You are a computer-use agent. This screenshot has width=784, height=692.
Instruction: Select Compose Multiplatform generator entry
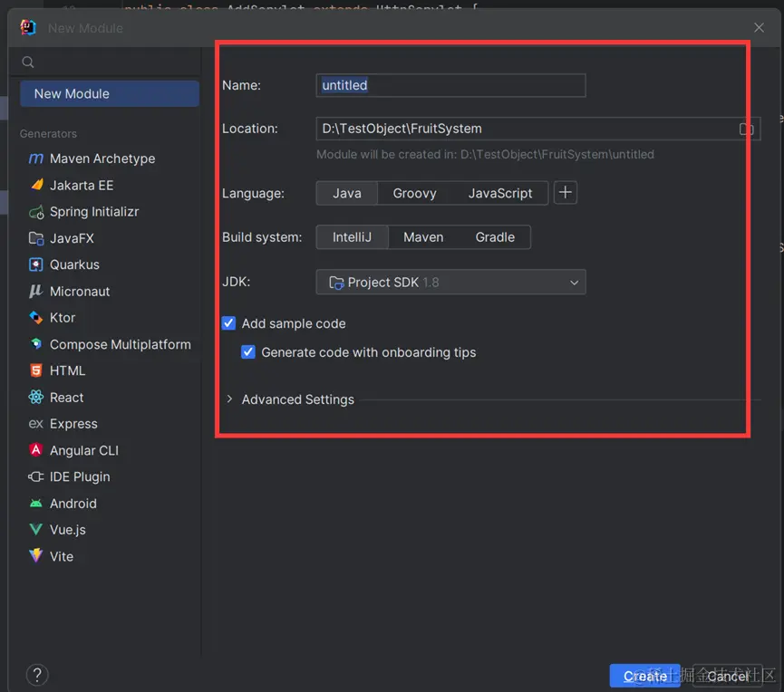click(110, 344)
